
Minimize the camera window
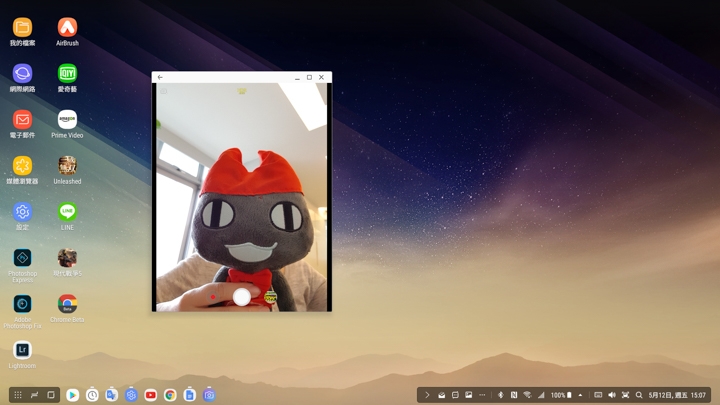pyautogui.click(x=297, y=77)
